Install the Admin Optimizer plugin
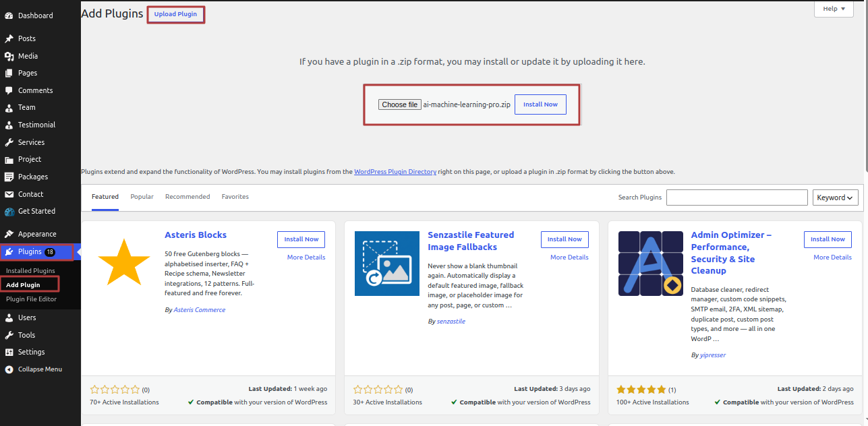The height and width of the screenshot is (426, 868). point(828,239)
